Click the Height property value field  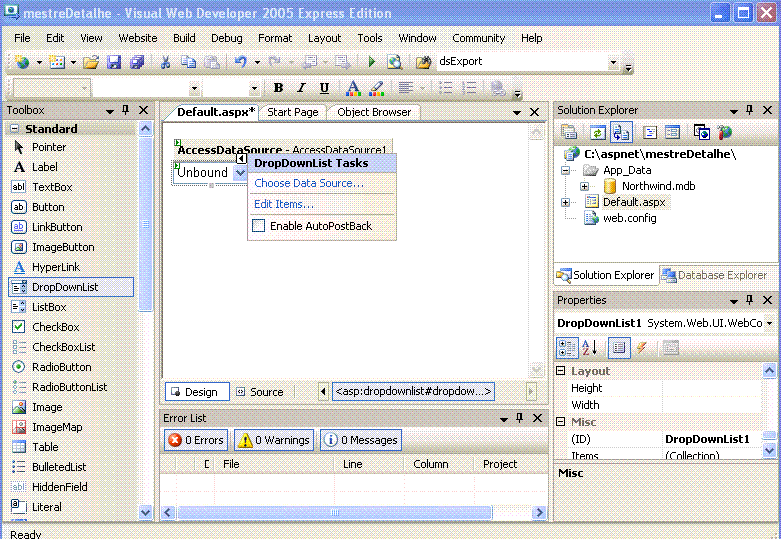tap(712, 388)
